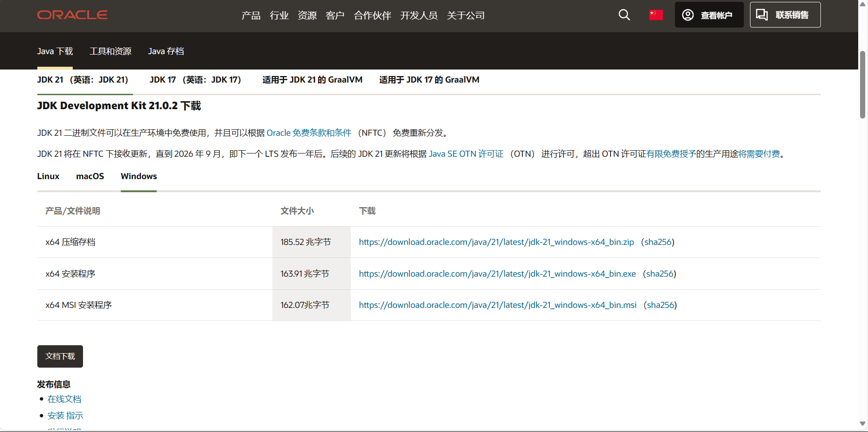
Task: Click the 联系销售 contact sales button
Action: [x=785, y=15]
